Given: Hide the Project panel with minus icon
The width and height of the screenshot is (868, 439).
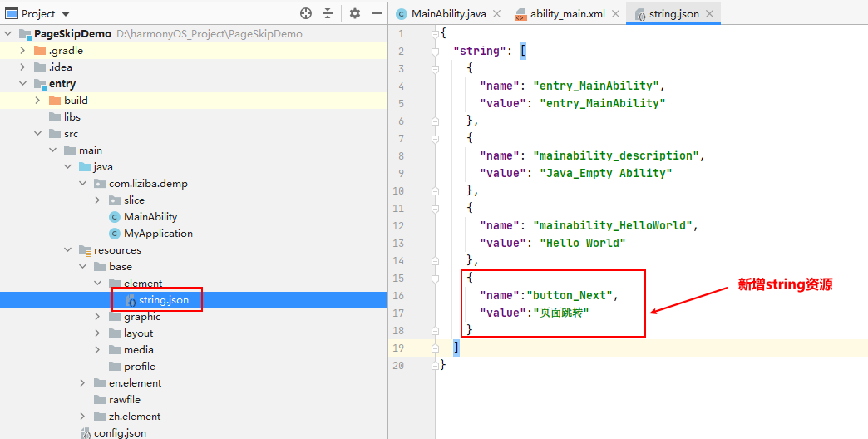Looking at the screenshot, I should 377,14.
